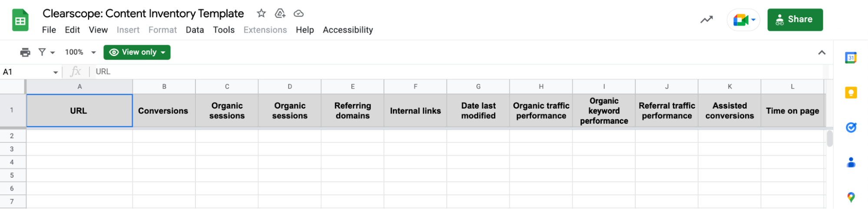
Task: Open the Google Maps side panel icon
Action: (851, 197)
